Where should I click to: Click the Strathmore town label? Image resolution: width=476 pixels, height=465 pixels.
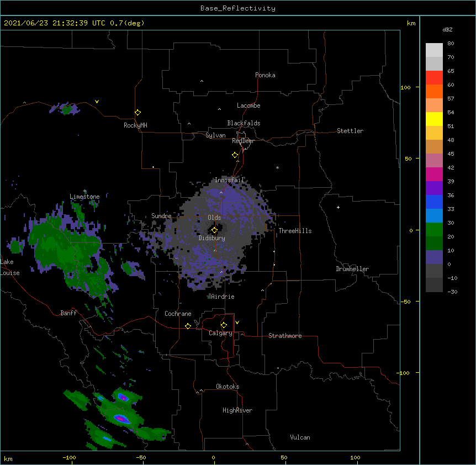tap(285, 336)
